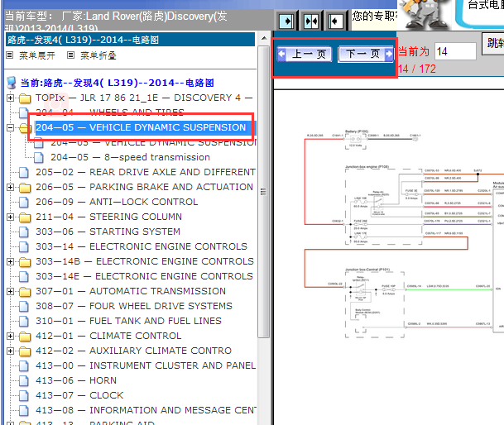Click the 206-09 ANTI-LOCK CONTROL page icon
The width and height of the screenshot is (504, 425).
[23, 202]
